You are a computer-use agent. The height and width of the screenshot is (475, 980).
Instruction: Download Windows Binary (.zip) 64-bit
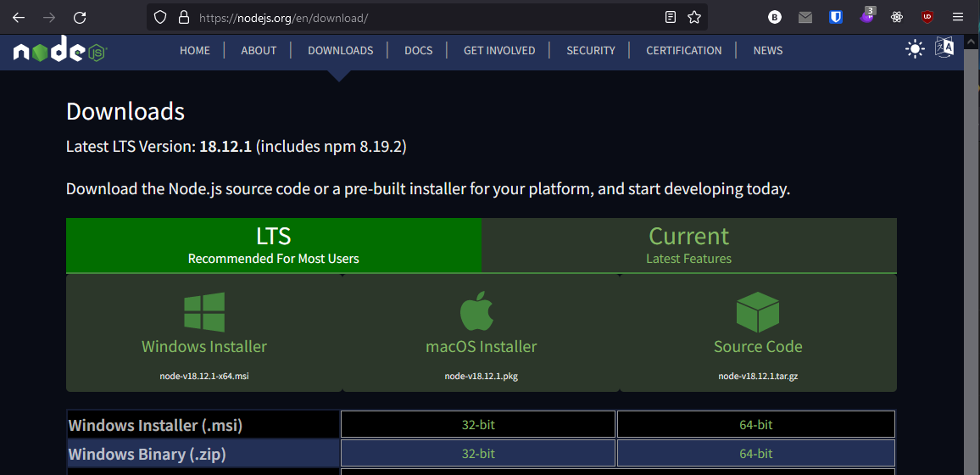(x=755, y=453)
